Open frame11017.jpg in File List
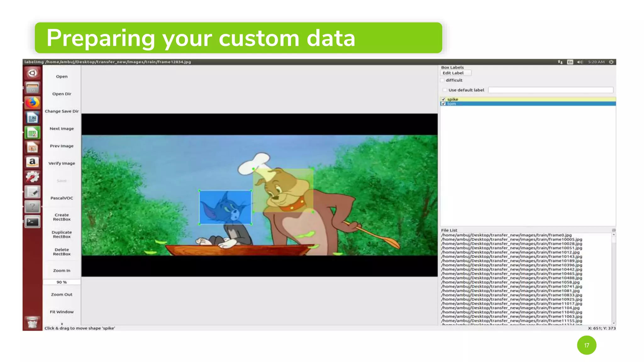This screenshot has height=362, width=644. click(x=512, y=304)
